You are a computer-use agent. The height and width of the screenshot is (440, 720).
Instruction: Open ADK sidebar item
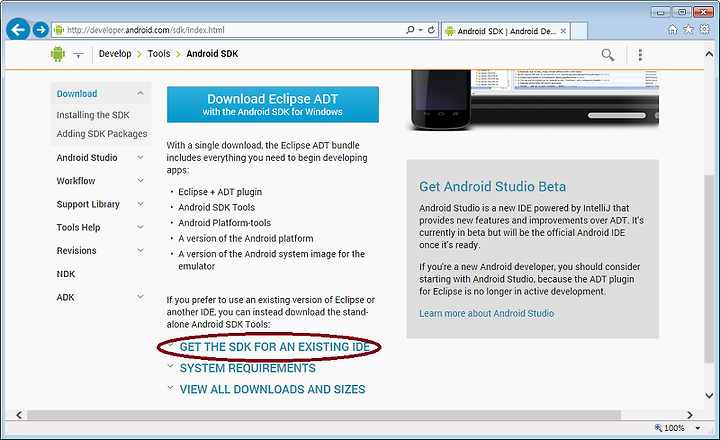coord(66,297)
